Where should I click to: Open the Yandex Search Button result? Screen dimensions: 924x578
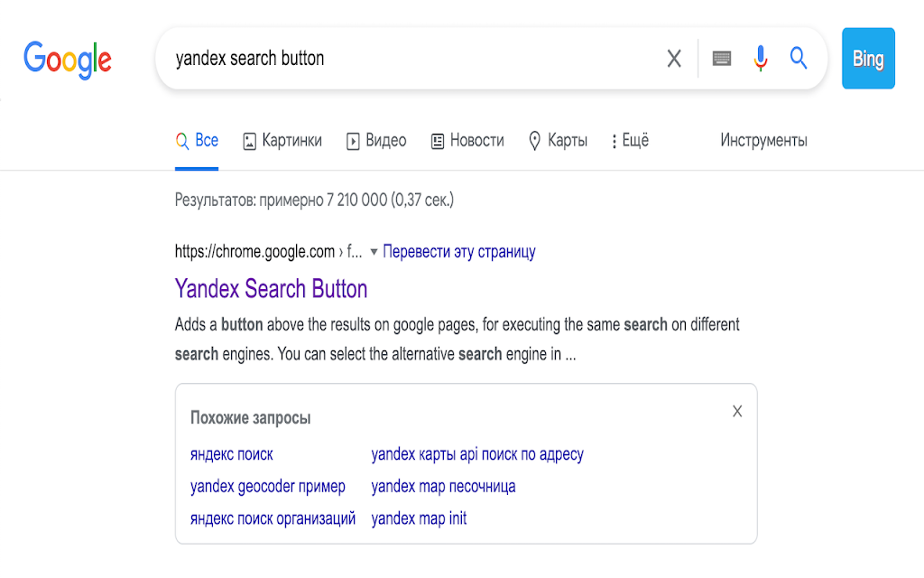272,289
